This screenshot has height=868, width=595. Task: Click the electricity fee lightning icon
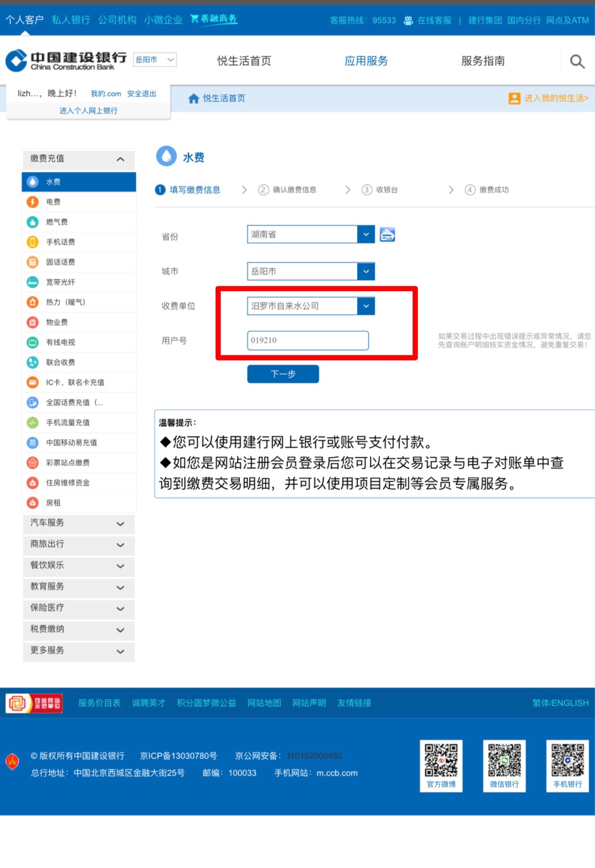point(32,202)
